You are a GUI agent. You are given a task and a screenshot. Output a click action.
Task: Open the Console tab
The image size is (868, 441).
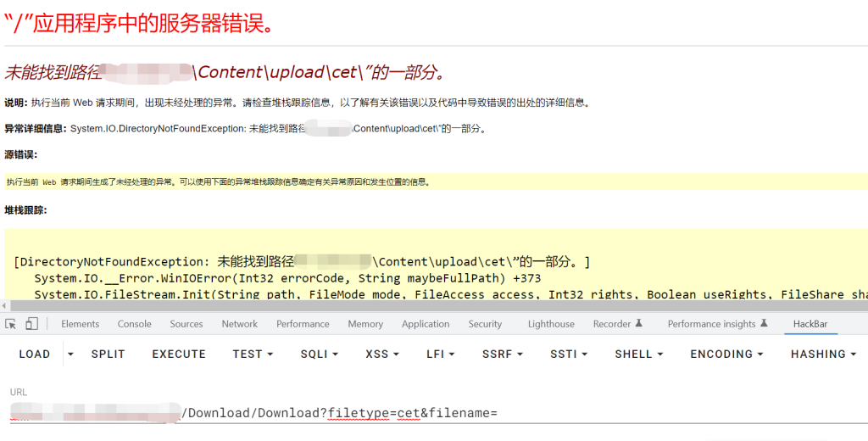click(x=134, y=324)
